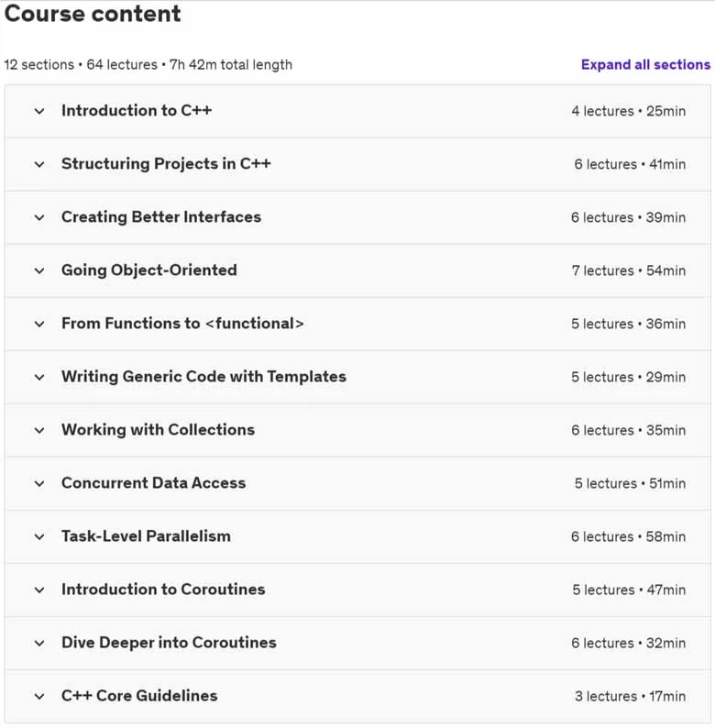Image resolution: width=715 pixels, height=728 pixels.
Task: Expand the Introduction to C++ chevron
Action: tap(39, 111)
